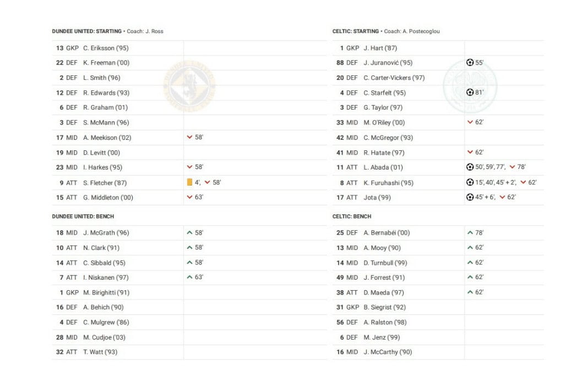The width and height of the screenshot is (588, 392).
Task: Select player C. Eriksson in Dundee United lineup
Action: point(106,48)
